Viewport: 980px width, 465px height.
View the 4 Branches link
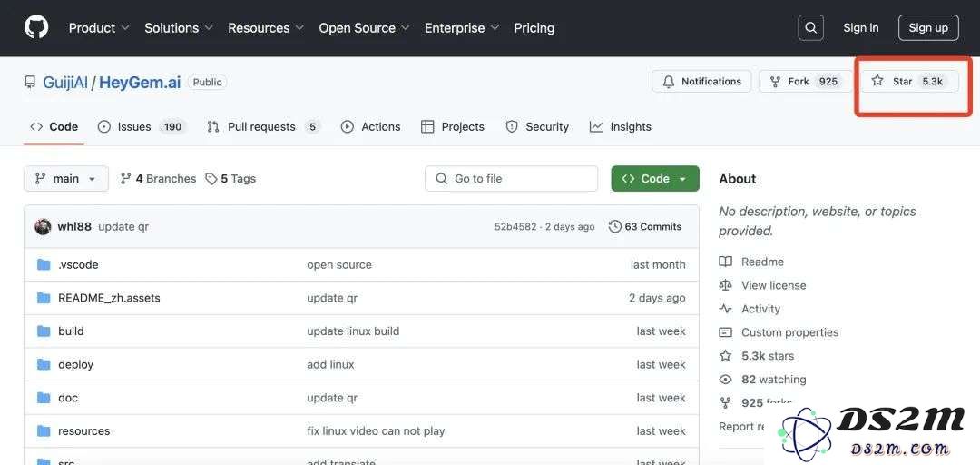coord(158,178)
